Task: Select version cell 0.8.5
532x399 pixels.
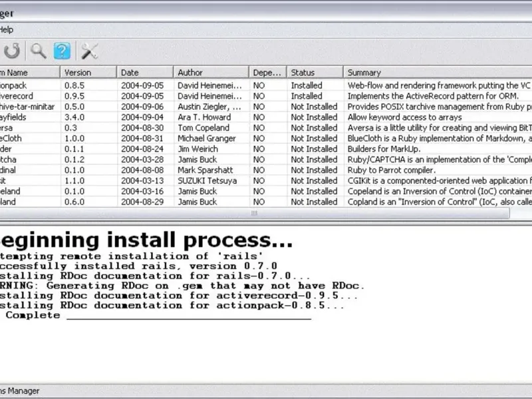Action: (74, 86)
